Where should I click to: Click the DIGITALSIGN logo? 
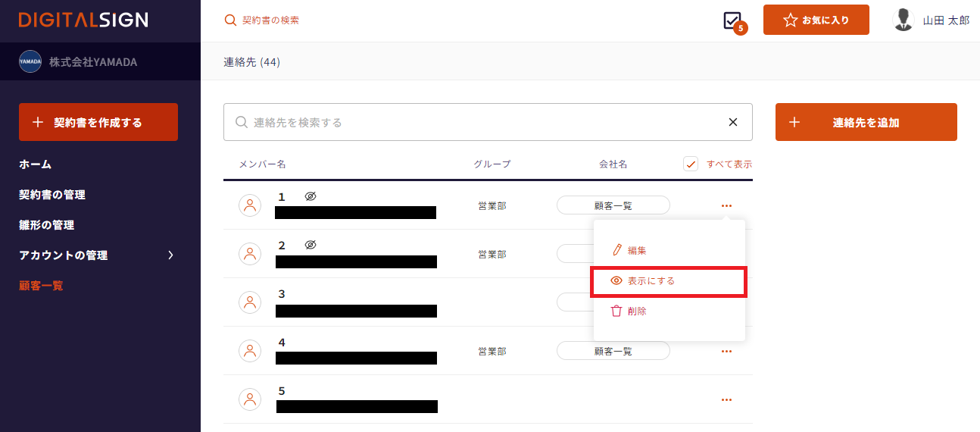coord(83,20)
